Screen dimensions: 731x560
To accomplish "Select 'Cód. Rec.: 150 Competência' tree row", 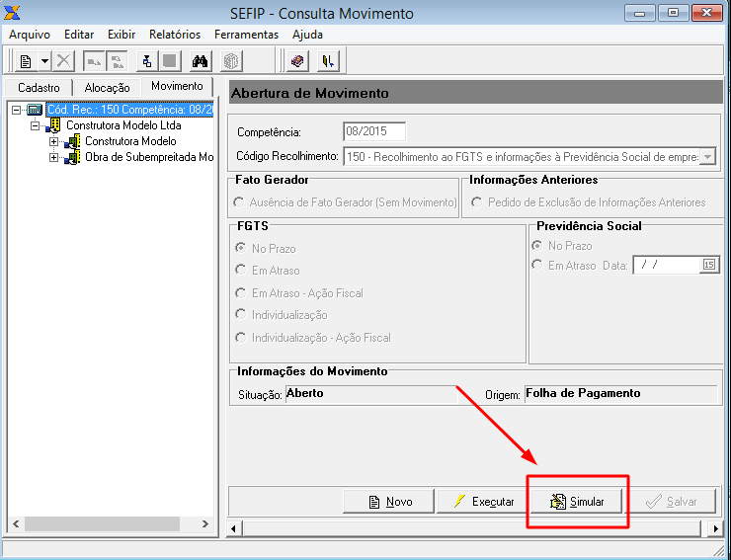I will [129, 110].
